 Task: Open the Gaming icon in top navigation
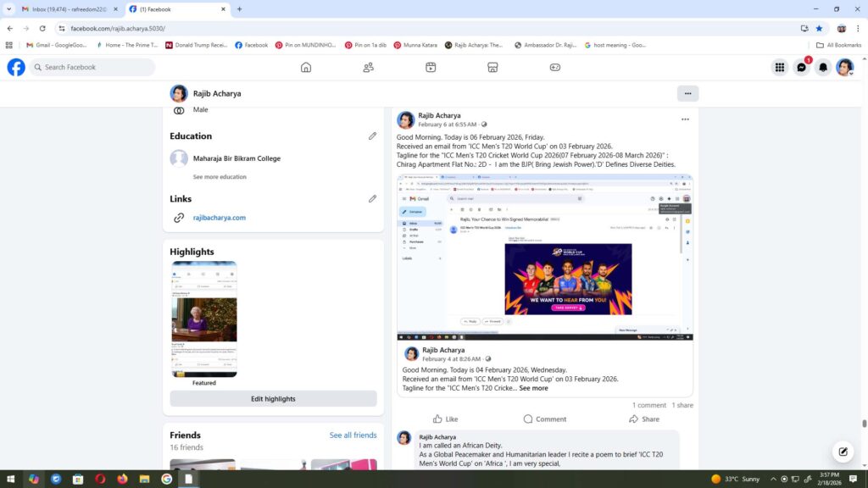[x=555, y=68]
